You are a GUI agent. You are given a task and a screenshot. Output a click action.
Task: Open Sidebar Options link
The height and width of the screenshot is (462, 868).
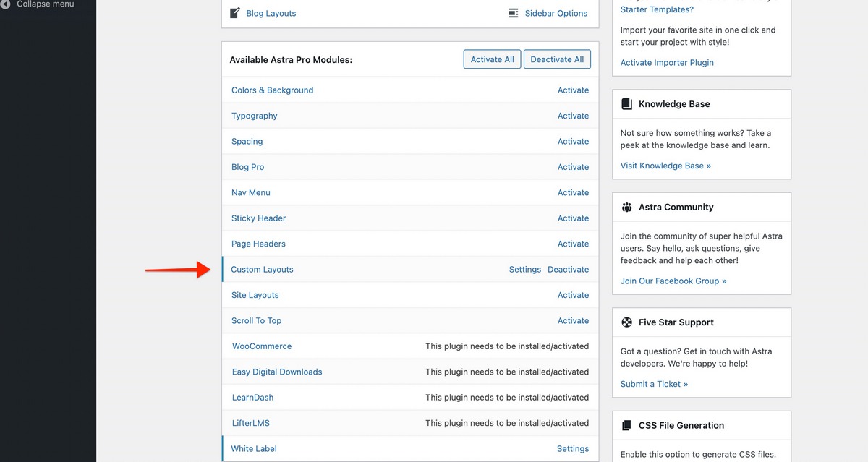(556, 13)
